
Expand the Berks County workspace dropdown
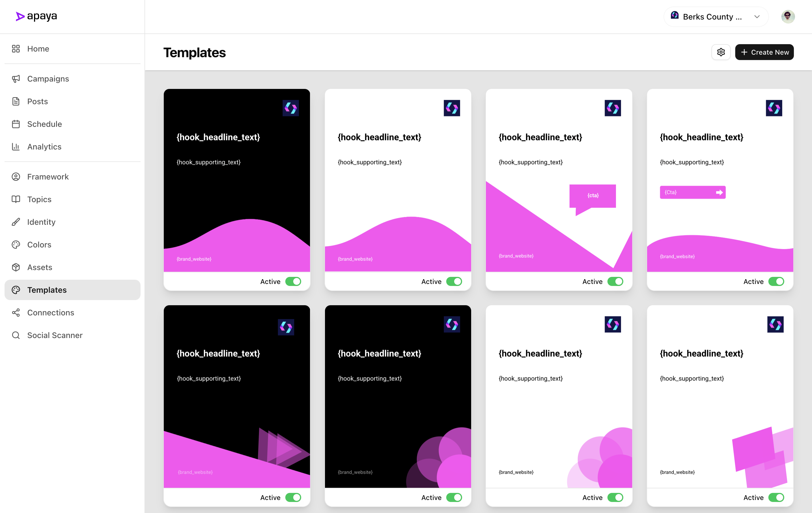(x=716, y=16)
